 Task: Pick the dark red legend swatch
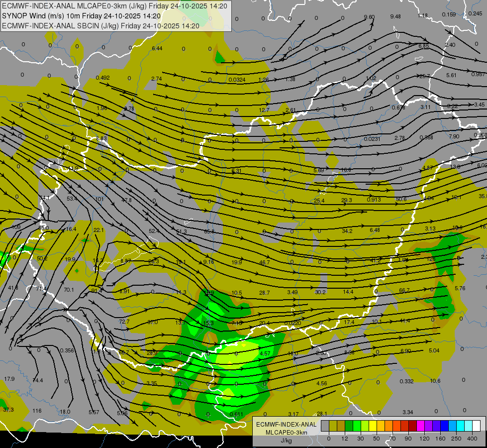[x=412, y=426]
